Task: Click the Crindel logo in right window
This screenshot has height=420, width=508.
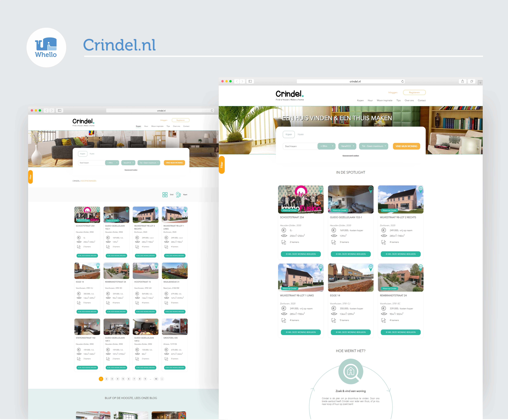Action: 290,95
